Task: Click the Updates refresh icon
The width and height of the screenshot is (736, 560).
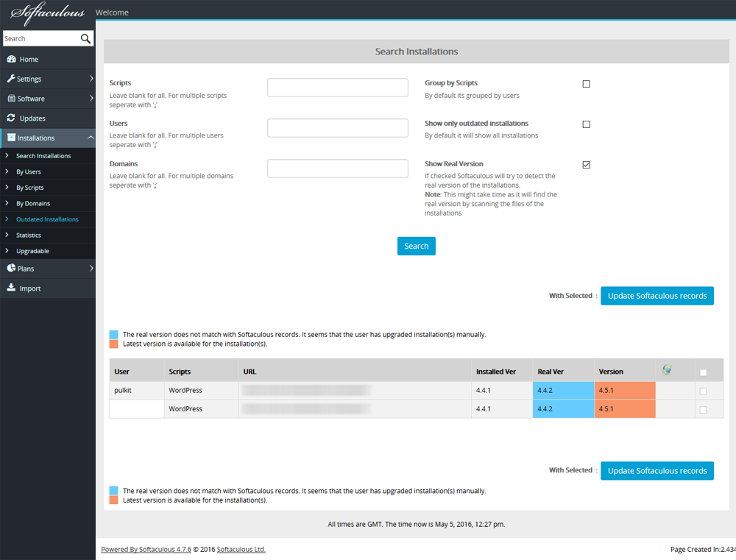Action: (x=11, y=118)
